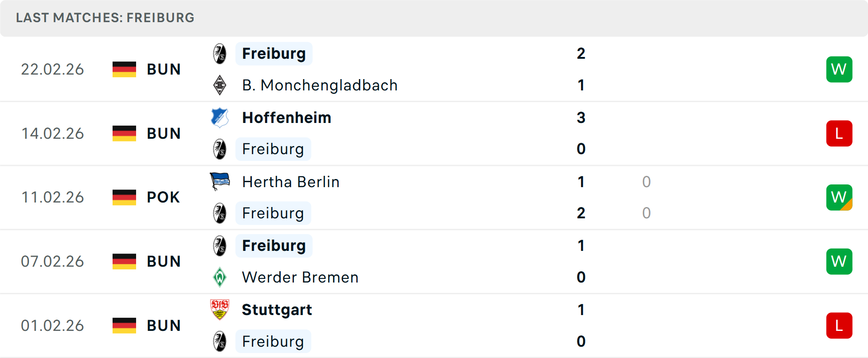
Task: Expand the Last Matches: Freiburg header section
Action: pos(105,18)
